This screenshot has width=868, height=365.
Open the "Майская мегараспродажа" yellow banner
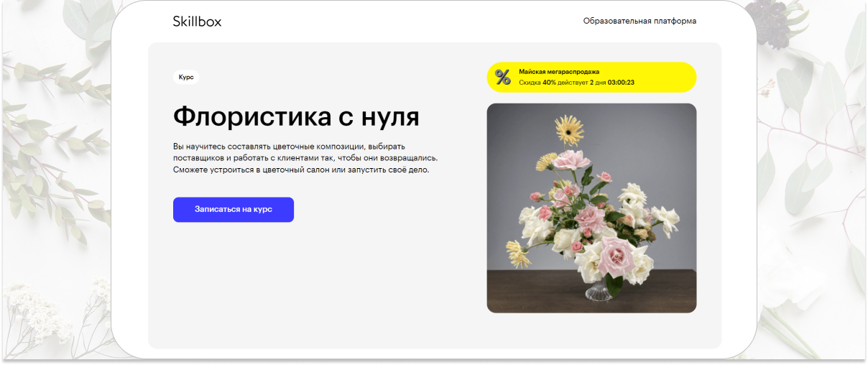591,77
